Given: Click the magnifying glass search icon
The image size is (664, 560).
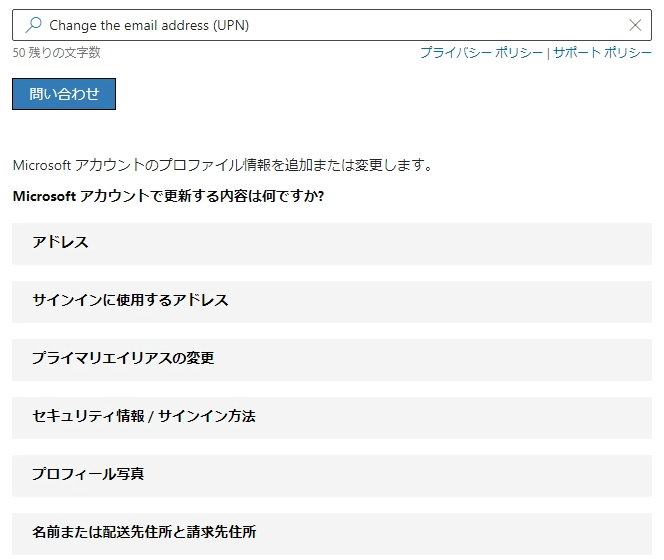Looking at the screenshot, I should (x=33, y=25).
